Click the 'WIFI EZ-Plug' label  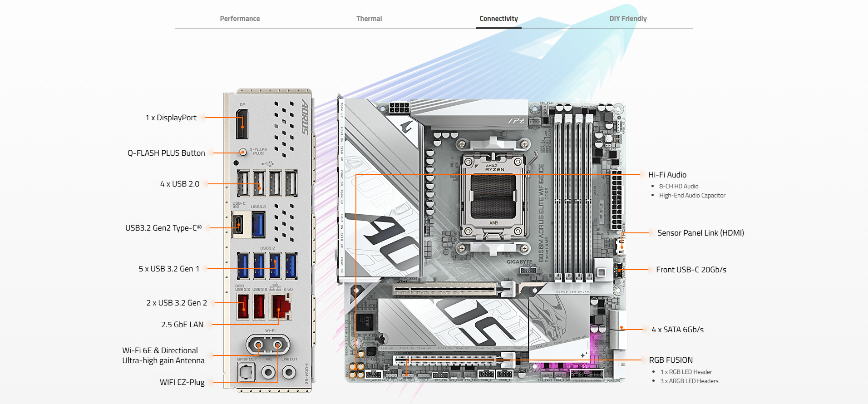[182, 382]
